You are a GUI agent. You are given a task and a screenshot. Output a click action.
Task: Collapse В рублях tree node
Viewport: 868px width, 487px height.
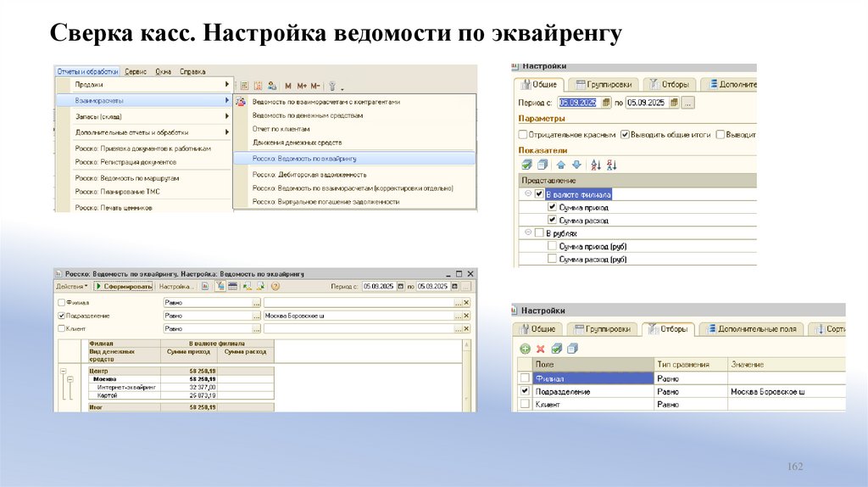(x=528, y=232)
